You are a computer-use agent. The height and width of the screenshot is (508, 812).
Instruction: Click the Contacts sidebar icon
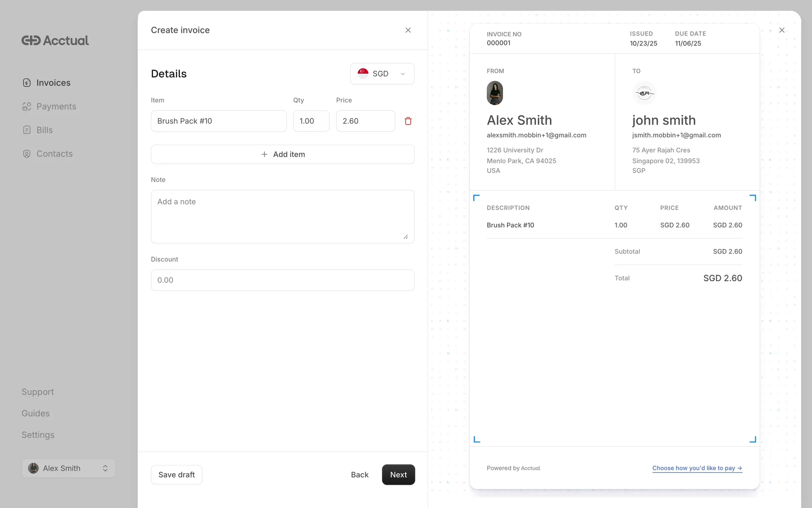coord(27,154)
